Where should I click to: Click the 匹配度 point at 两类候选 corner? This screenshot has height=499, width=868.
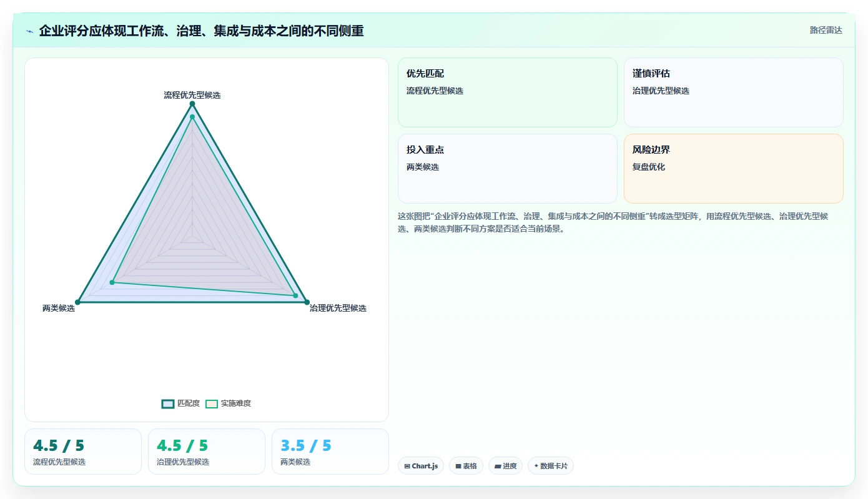(78, 302)
